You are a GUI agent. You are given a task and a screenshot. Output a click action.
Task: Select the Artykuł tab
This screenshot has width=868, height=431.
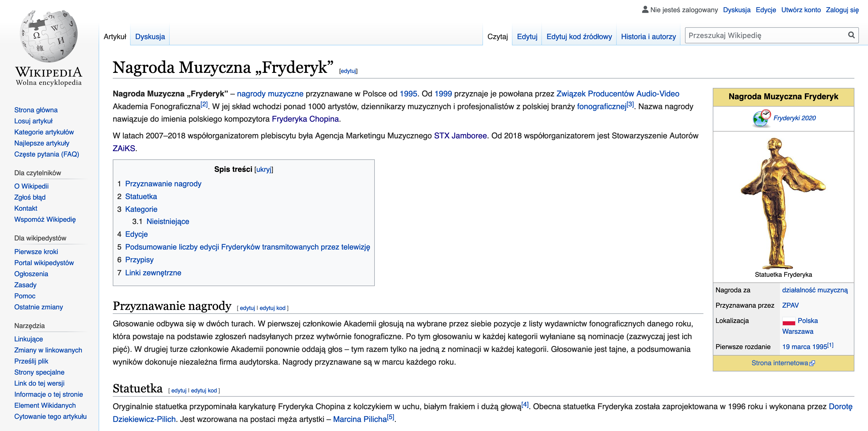pos(115,36)
